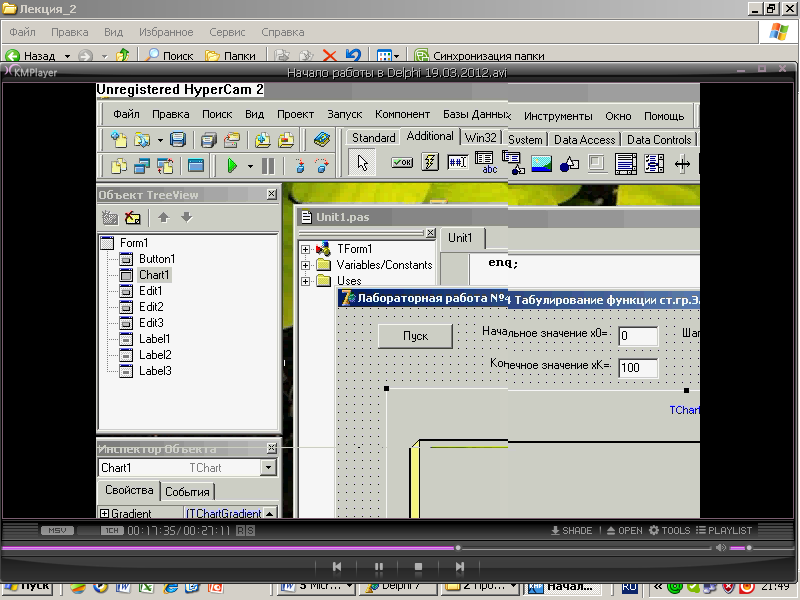The width and height of the screenshot is (800, 600).
Task: Click the KMPlayer seek bar handle
Action: coord(458,548)
